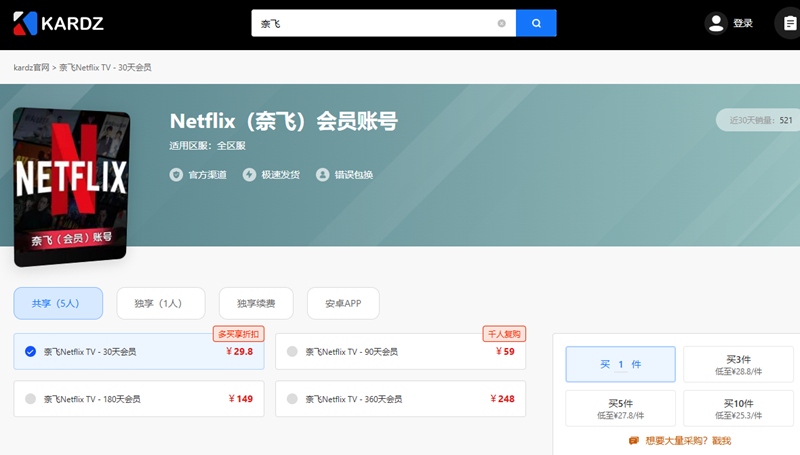Click the official channel shield icon
800x455 pixels.
click(x=176, y=175)
